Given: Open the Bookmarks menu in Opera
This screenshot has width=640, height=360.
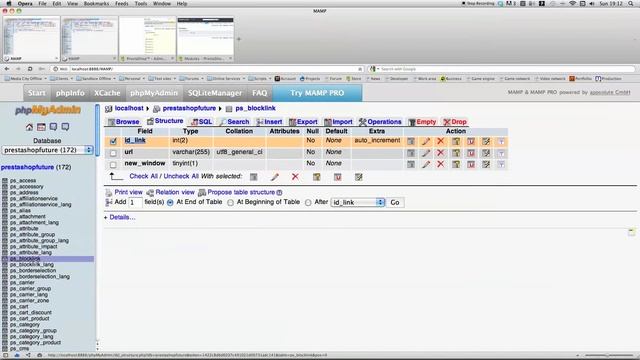Looking at the screenshot, I should click(96, 4).
